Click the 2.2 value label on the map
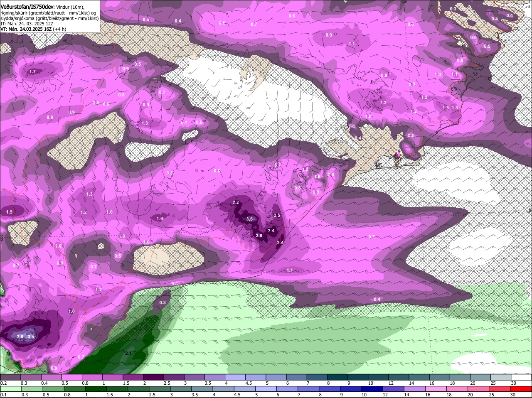 pos(236,202)
